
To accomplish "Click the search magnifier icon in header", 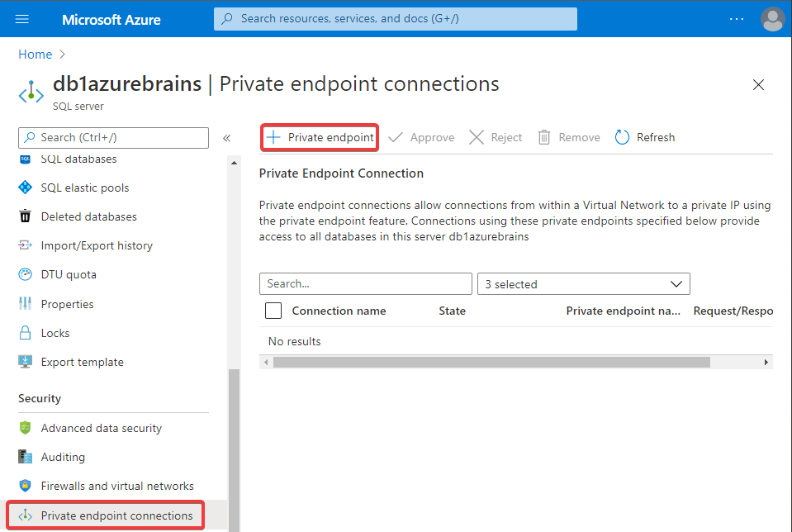I will 227,19.
